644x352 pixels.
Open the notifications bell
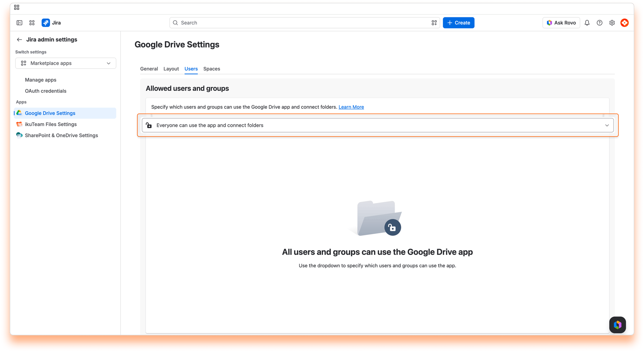pyautogui.click(x=587, y=23)
